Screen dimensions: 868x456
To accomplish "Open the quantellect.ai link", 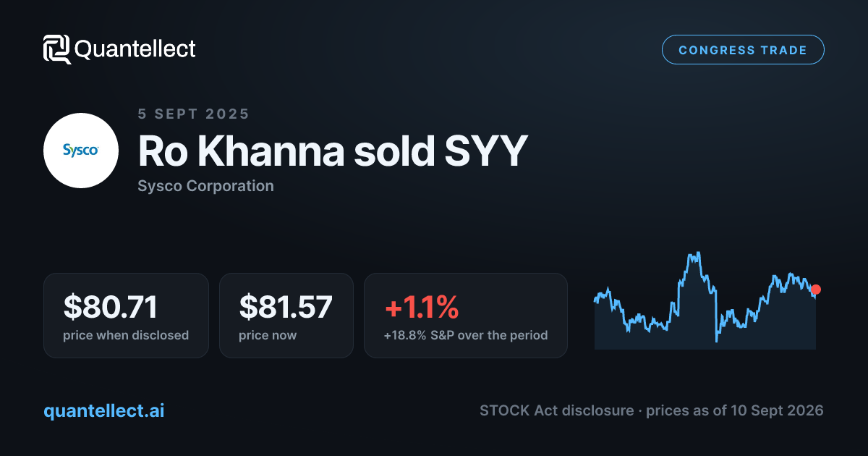I will coord(104,410).
